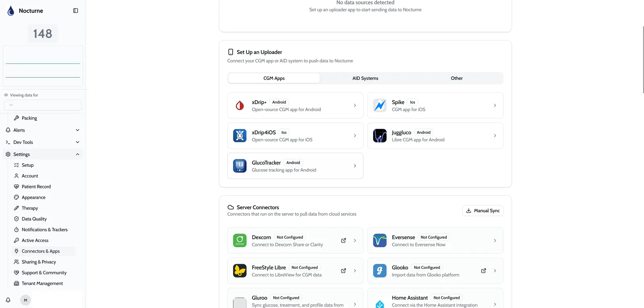
Task: Open the user avatar M menu
Action: click(25, 300)
